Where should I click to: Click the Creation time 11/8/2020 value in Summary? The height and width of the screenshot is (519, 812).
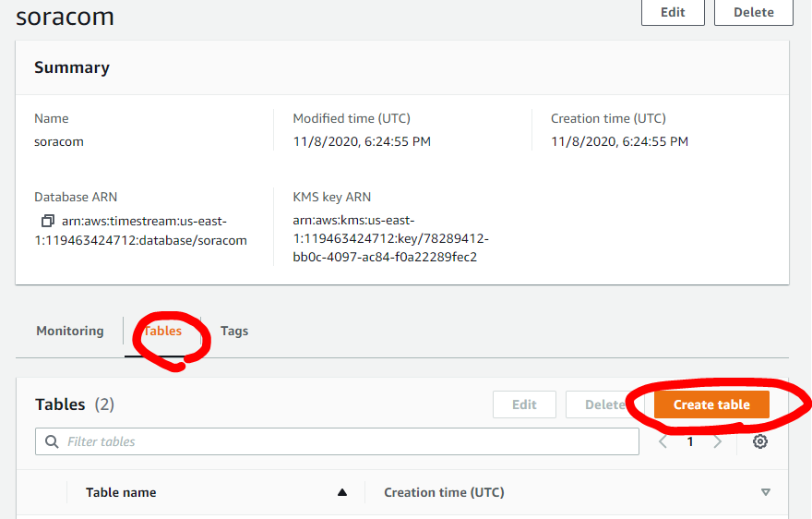tap(619, 141)
